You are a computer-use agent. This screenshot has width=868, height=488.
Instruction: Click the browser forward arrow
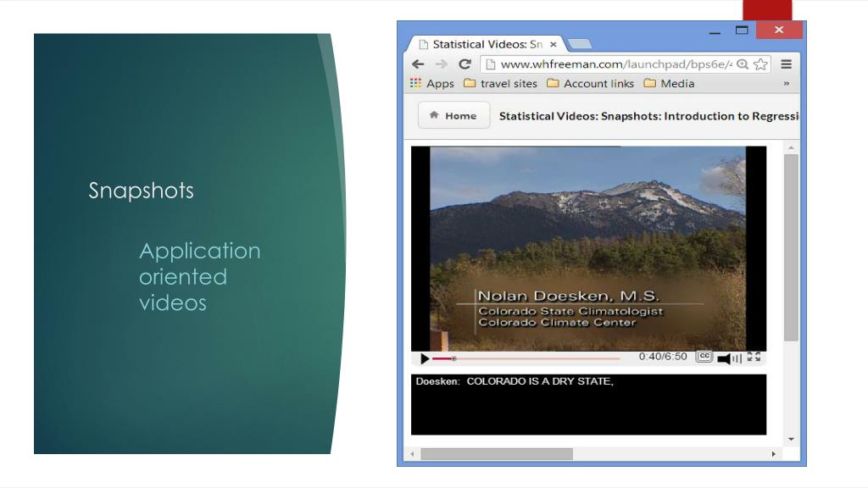(441, 64)
